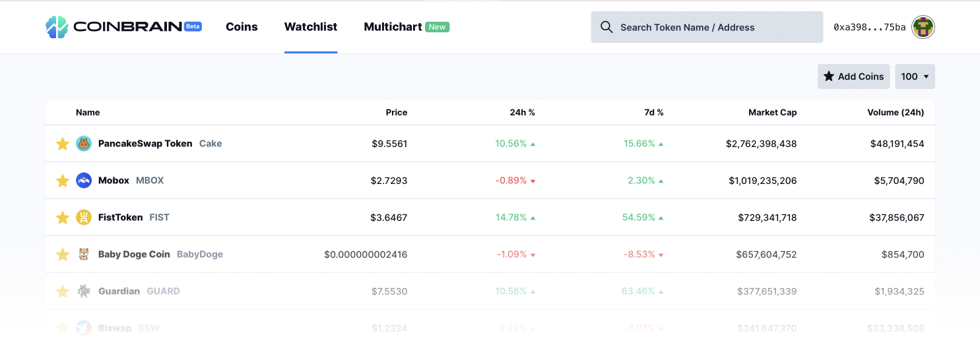Open the 100 rows per page dropdown
The image size is (980, 360).
tap(915, 76)
